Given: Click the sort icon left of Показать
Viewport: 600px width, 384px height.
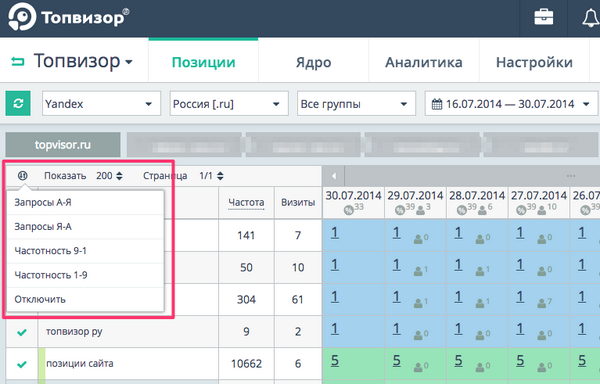Looking at the screenshot, I should click(23, 176).
